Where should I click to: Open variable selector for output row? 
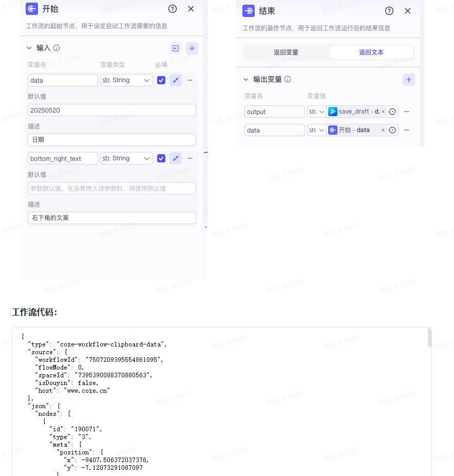(392, 112)
